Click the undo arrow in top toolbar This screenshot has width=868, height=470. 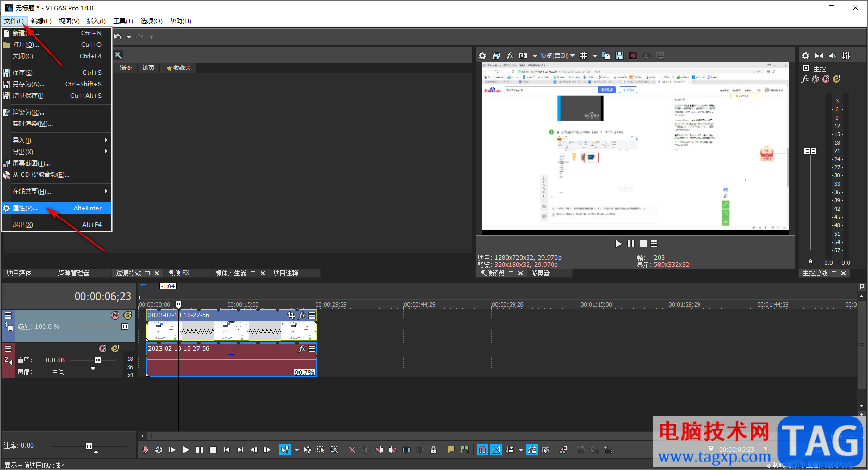pos(118,37)
